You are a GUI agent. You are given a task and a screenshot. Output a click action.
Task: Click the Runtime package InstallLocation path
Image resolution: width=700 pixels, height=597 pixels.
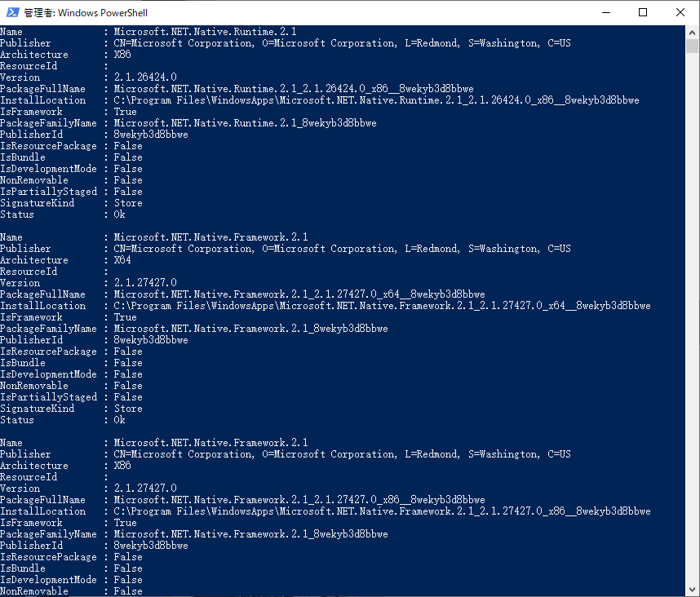tap(376, 100)
